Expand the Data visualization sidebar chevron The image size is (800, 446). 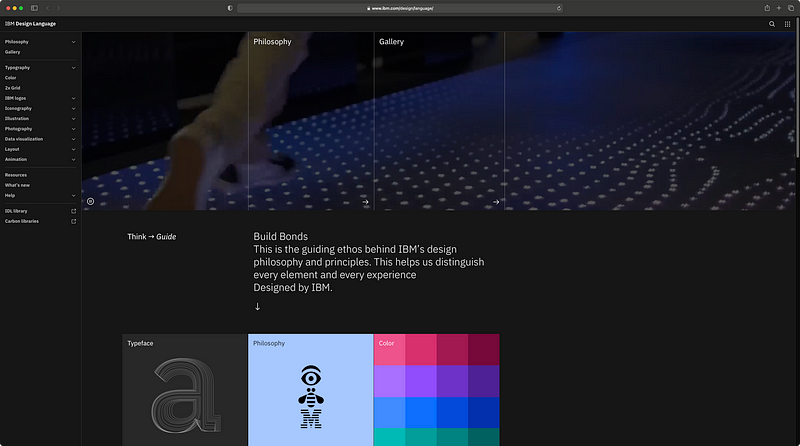(x=73, y=139)
